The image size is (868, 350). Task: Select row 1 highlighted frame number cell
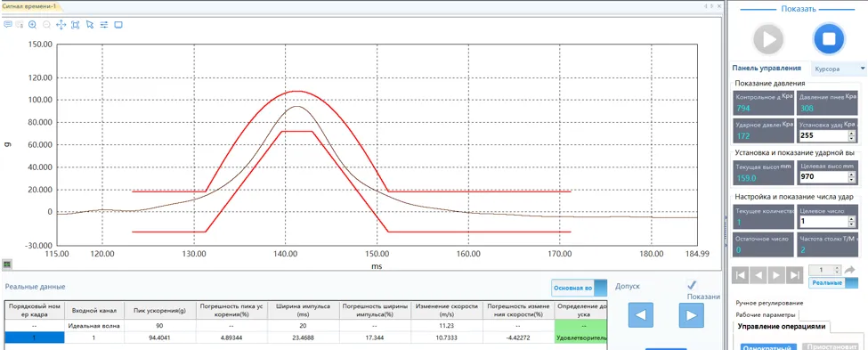coord(35,338)
